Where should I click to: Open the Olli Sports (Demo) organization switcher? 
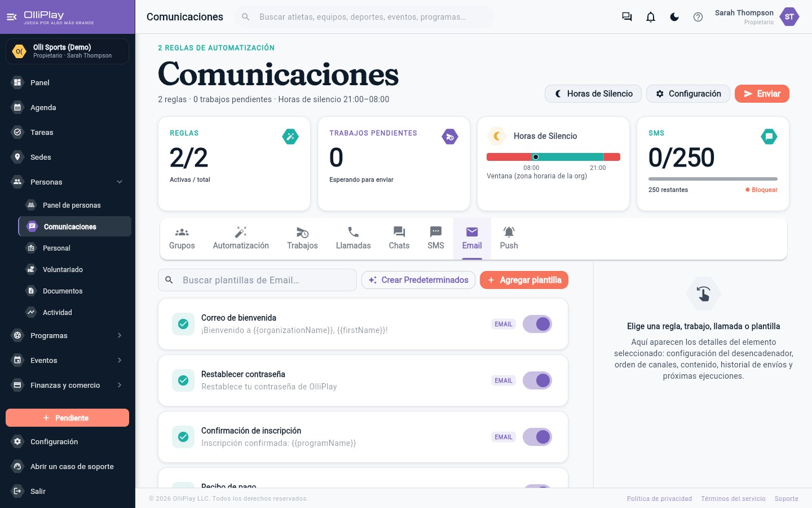click(67, 51)
